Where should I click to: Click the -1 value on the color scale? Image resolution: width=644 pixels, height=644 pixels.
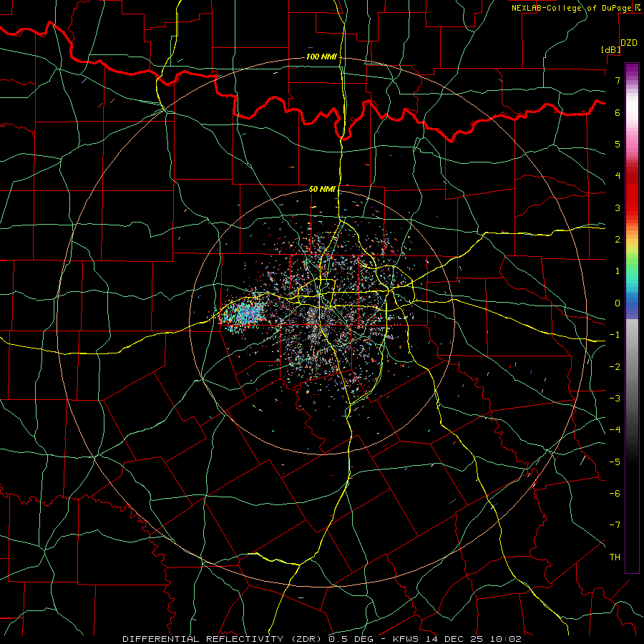point(615,335)
